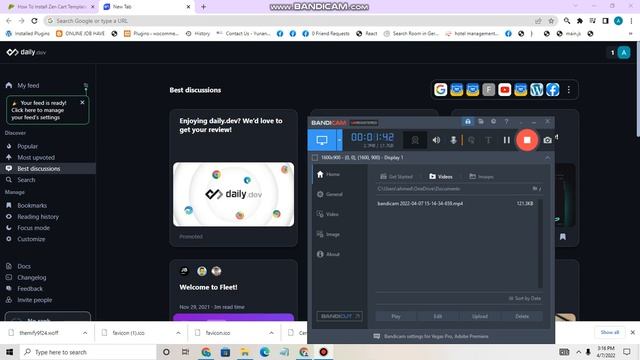Toggle Bandicam microphone icon
The image size is (640, 360).
(453, 140)
